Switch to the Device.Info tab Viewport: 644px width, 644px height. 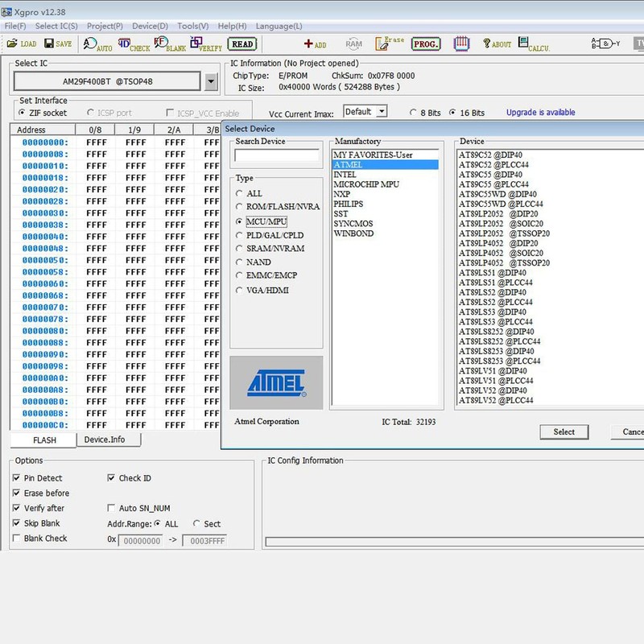[x=109, y=440]
